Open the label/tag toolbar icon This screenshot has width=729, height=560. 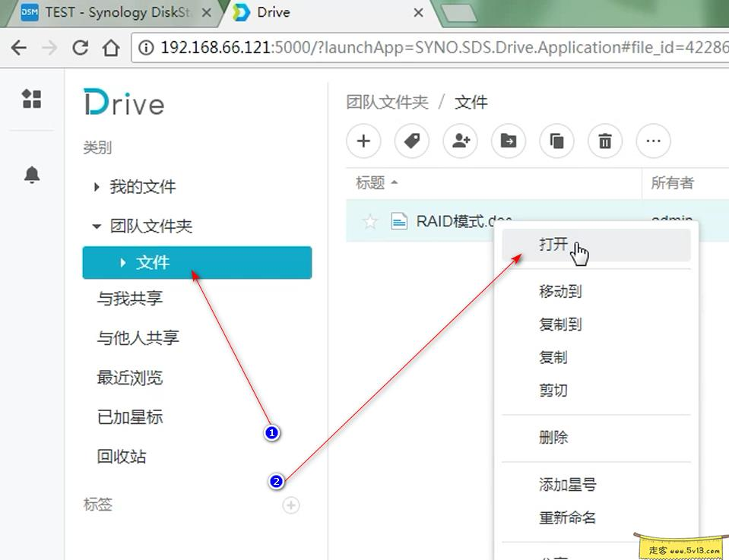(411, 141)
